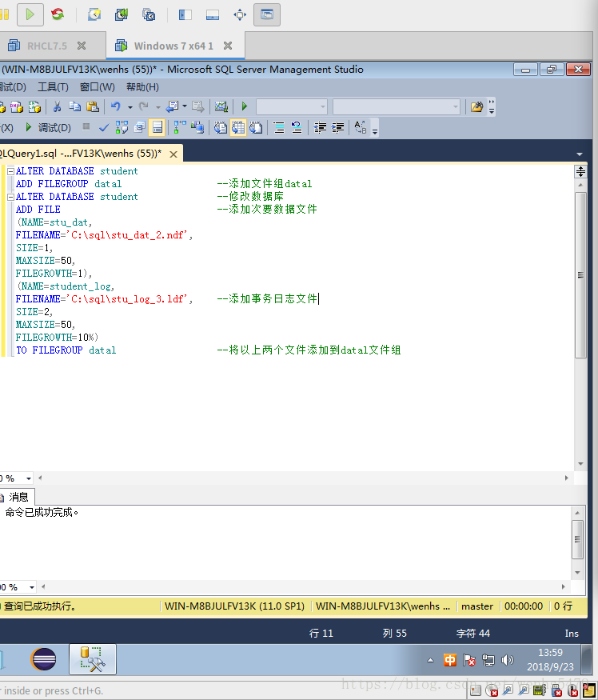
Task: Open the snapshot manager icon
Action: point(149,14)
